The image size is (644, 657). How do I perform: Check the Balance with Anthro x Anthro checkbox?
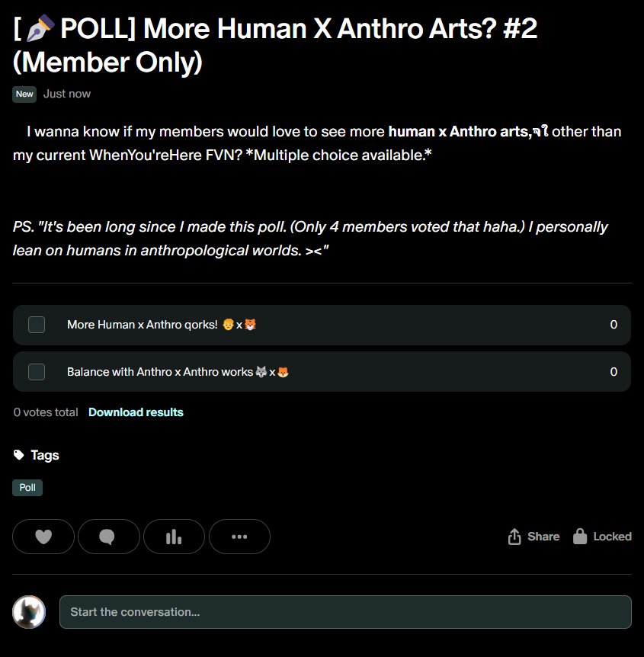point(37,372)
